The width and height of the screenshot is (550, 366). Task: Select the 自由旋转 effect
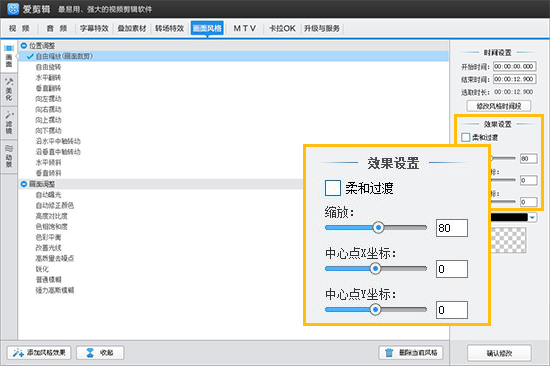(x=48, y=67)
